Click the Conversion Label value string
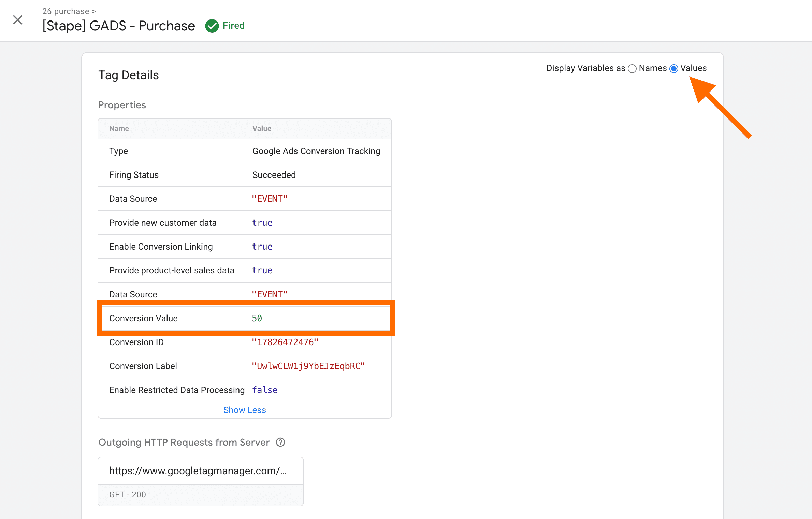812x519 pixels. pyautogui.click(x=308, y=366)
